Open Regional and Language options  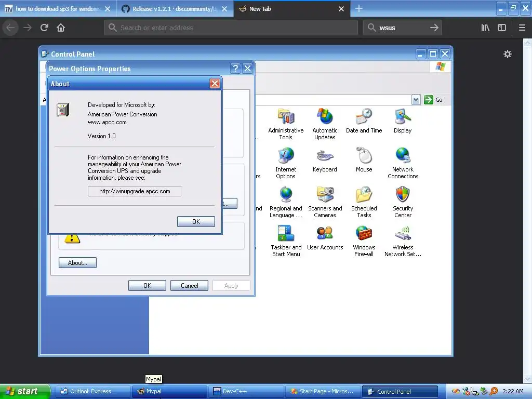(x=286, y=202)
